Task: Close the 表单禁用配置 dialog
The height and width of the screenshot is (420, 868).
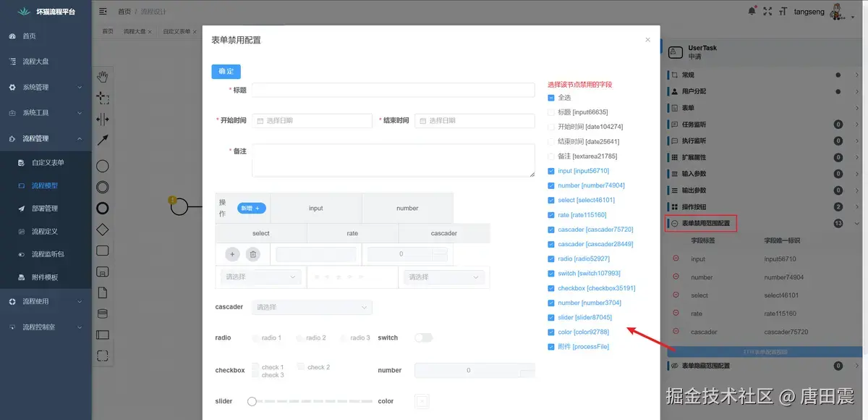Action: [x=647, y=40]
